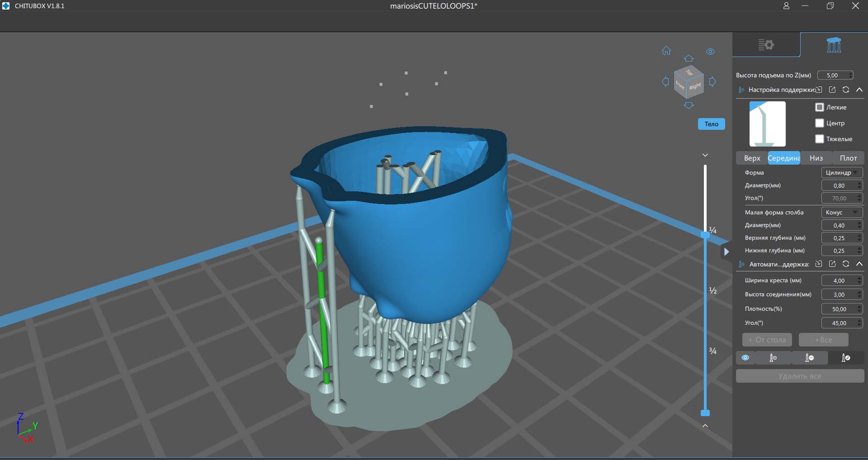The height and width of the screenshot is (460, 868).
Task: Open Малая форма столба Конус dropdown
Action: coord(842,213)
